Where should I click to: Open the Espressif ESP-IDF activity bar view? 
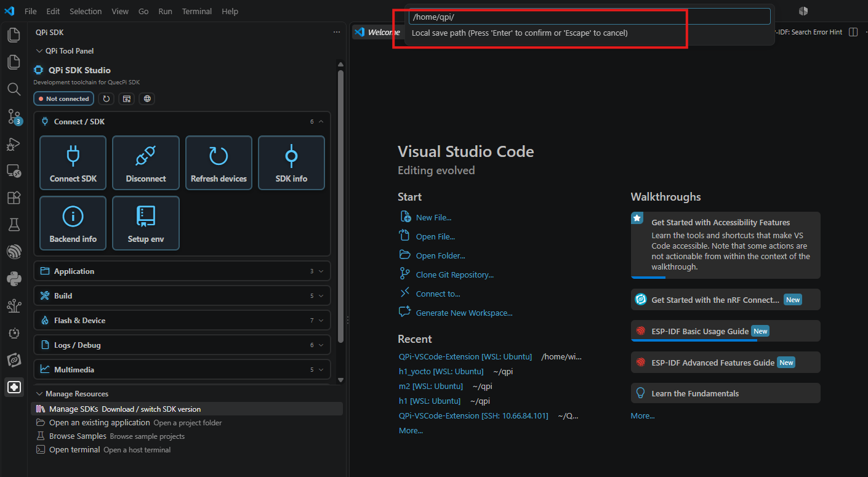click(x=14, y=252)
